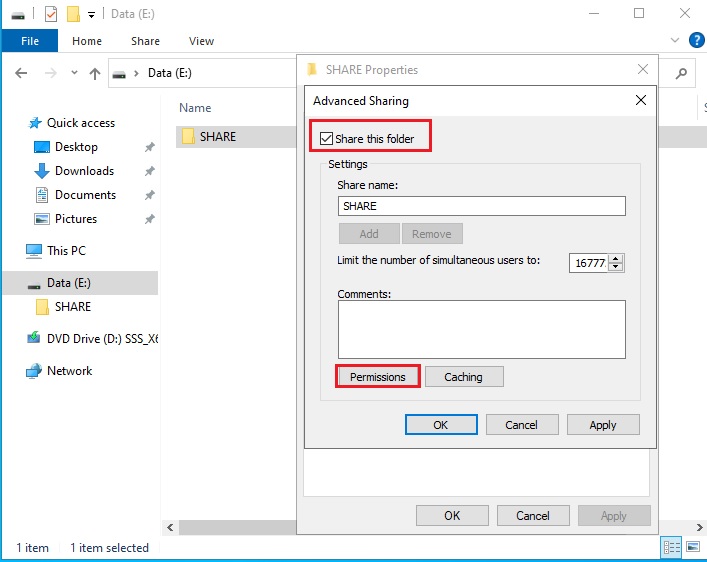The image size is (707, 562).
Task: Switch to the View ribbon tab
Action: tap(201, 41)
